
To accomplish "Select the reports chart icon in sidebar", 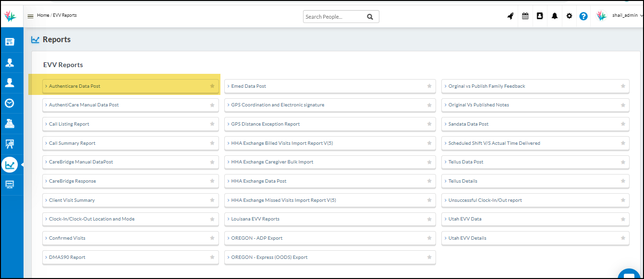I will tap(10, 165).
